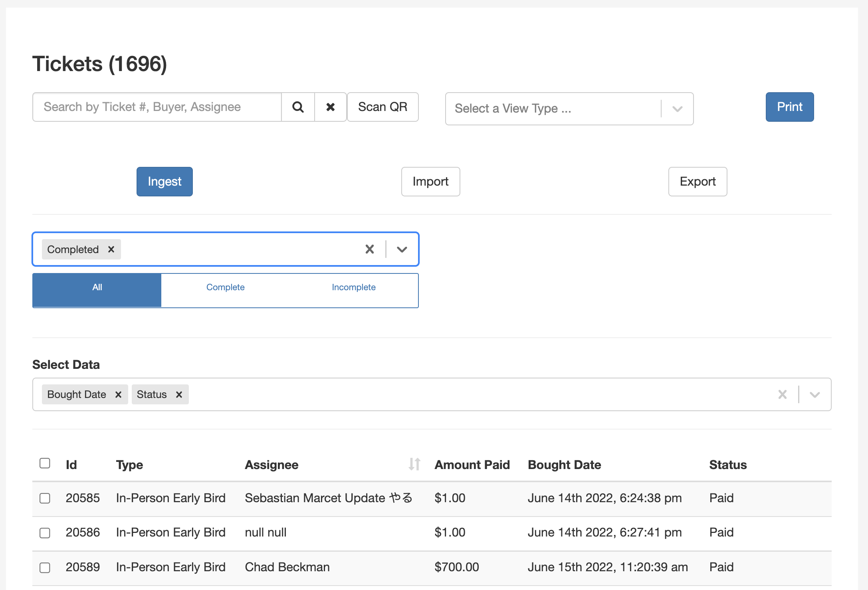The height and width of the screenshot is (590, 868).
Task: Remove the Bought Date data tag
Action: coord(118,395)
